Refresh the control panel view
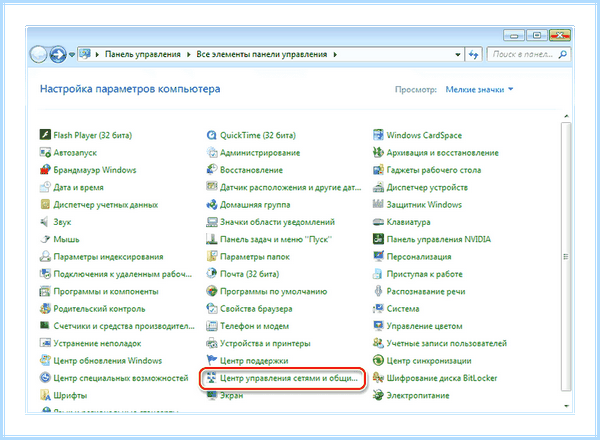The height and width of the screenshot is (440, 600). pos(474,55)
